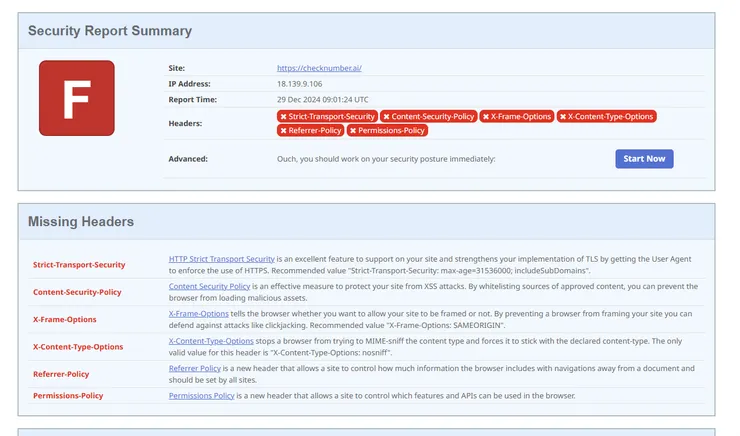Viewport: 740px width, 436px height.
Task: Click the Missing Headers section heading
Action: [81, 221]
